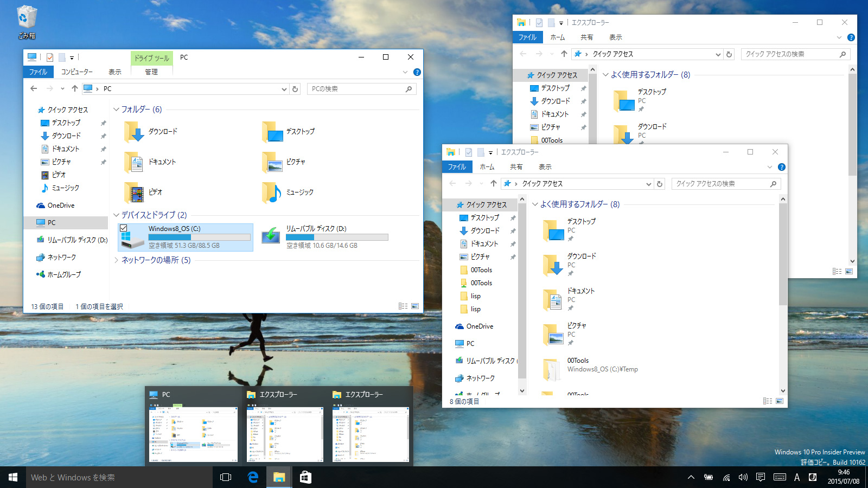Open the Drive Tools Manage tab

point(151,72)
